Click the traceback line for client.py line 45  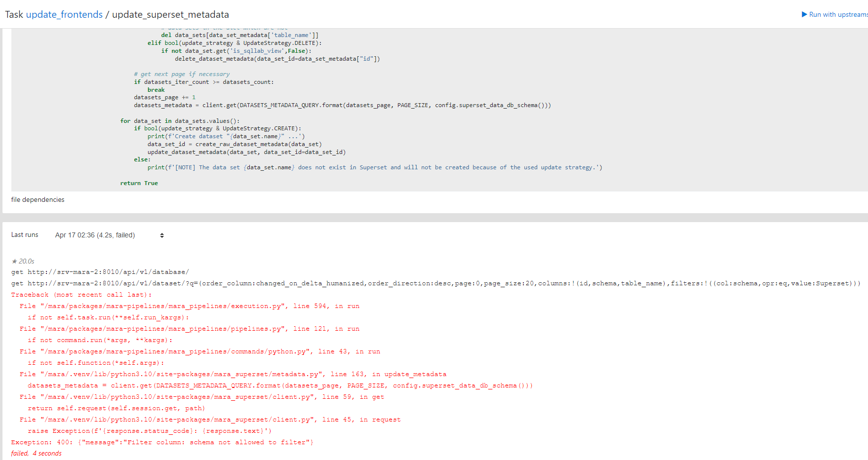click(x=210, y=419)
